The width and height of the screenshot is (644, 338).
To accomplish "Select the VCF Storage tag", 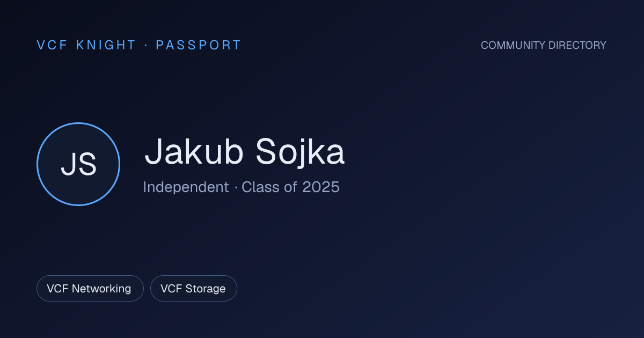I will coord(194,289).
